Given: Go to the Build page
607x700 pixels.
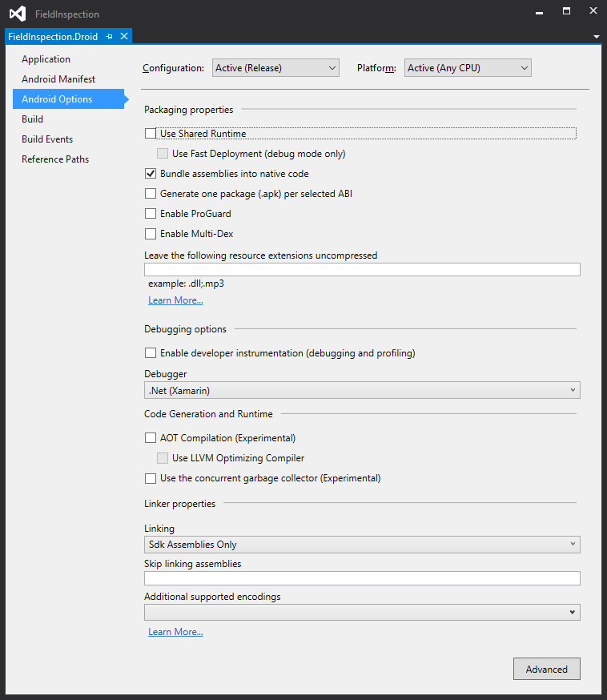Looking at the screenshot, I should click(33, 119).
